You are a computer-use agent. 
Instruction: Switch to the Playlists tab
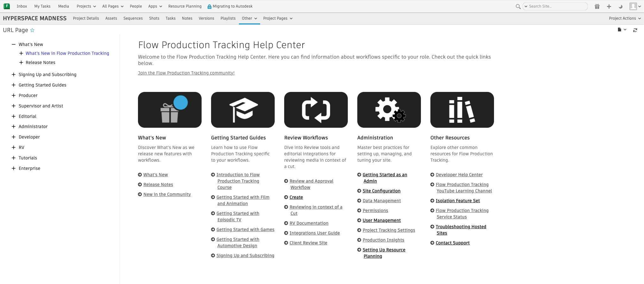point(228,18)
